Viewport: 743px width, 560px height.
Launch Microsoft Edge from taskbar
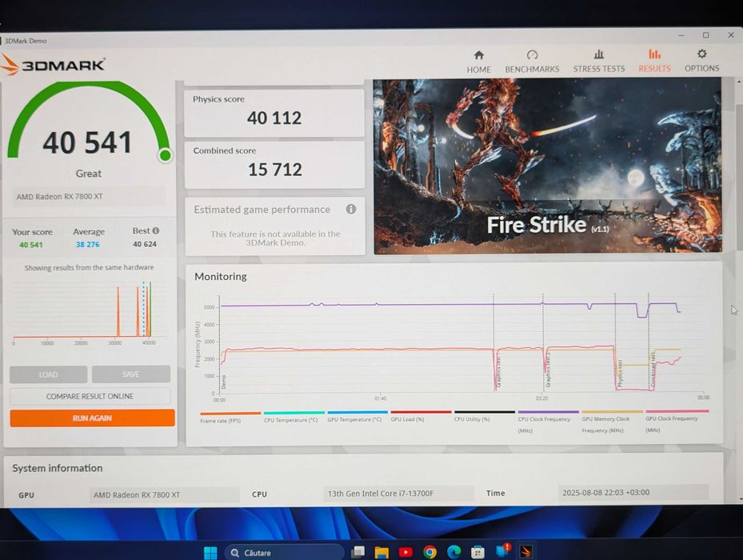coord(454,552)
